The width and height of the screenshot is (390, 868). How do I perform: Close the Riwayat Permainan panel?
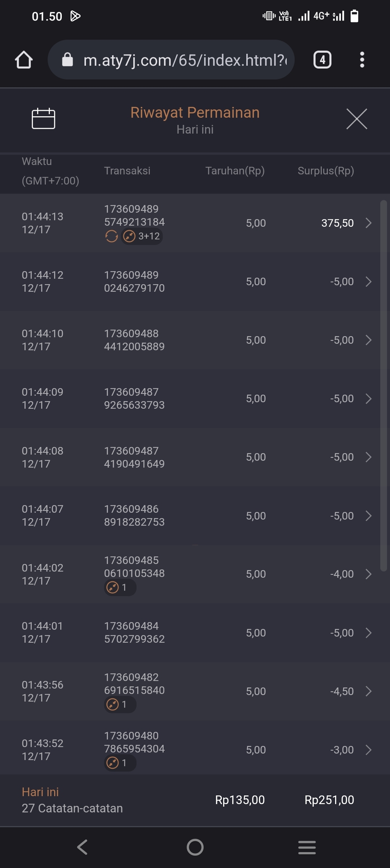pyautogui.click(x=356, y=119)
